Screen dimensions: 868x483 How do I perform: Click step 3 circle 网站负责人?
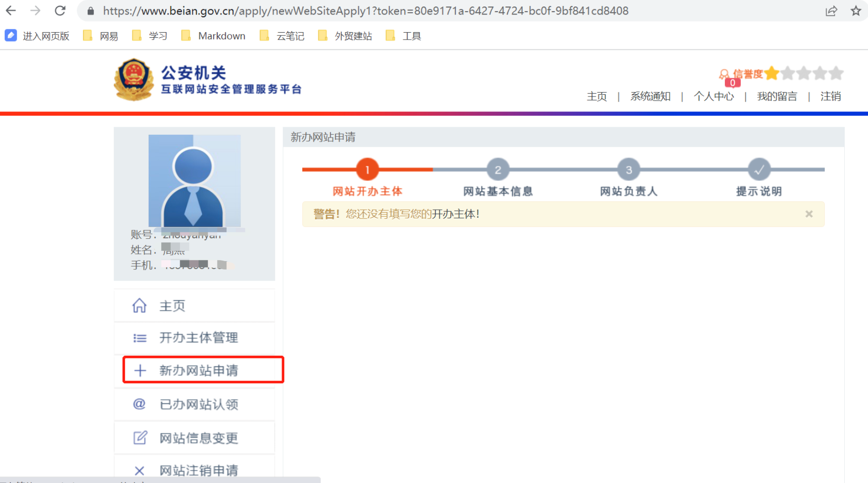pyautogui.click(x=629, y=170)
